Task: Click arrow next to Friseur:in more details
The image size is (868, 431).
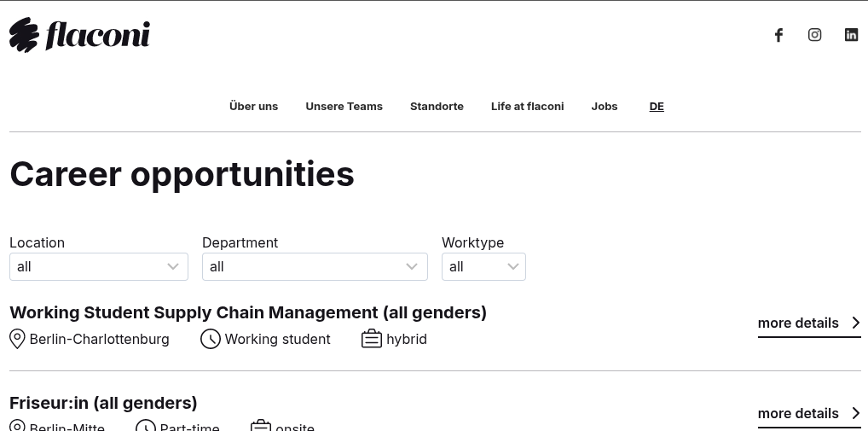Action: [x=856, y=413]
